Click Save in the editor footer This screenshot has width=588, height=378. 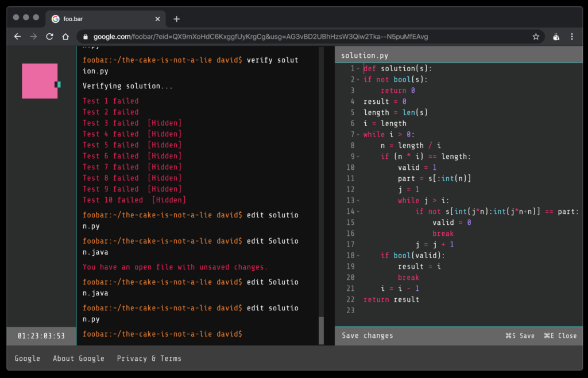click(520, 336)
